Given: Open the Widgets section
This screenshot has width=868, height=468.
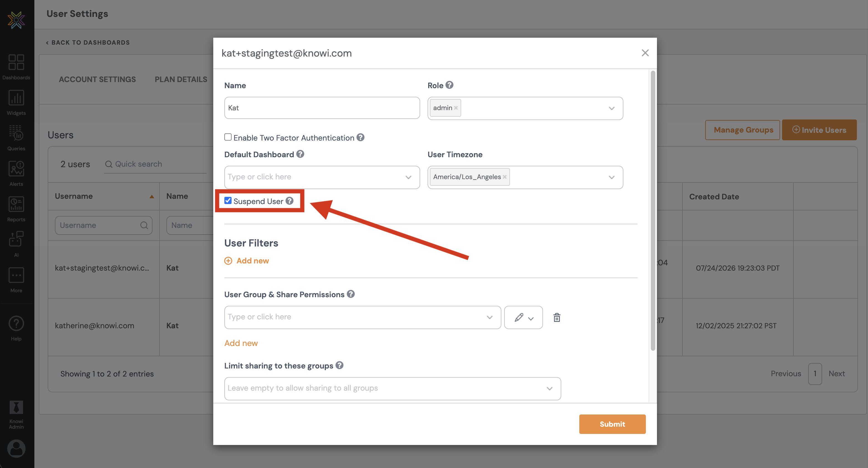Looking at the screenshot, I should click(x=16, y=103).
